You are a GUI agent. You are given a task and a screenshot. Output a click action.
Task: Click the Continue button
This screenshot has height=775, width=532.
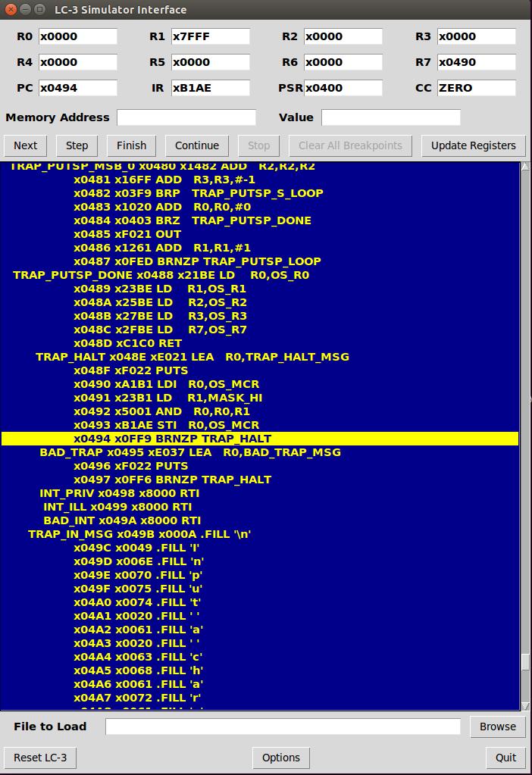tap(197, 145)
